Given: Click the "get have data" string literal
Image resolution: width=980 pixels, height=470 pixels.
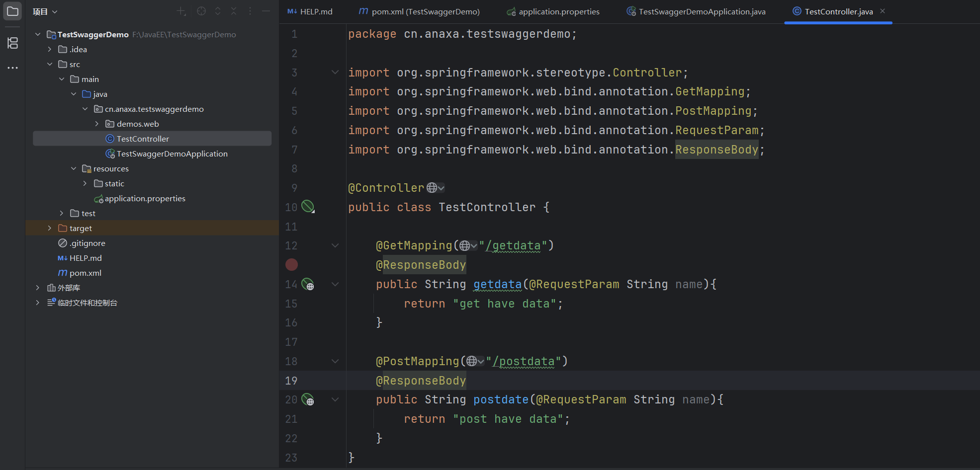Looking at the screenshot, I should point(505,304).
